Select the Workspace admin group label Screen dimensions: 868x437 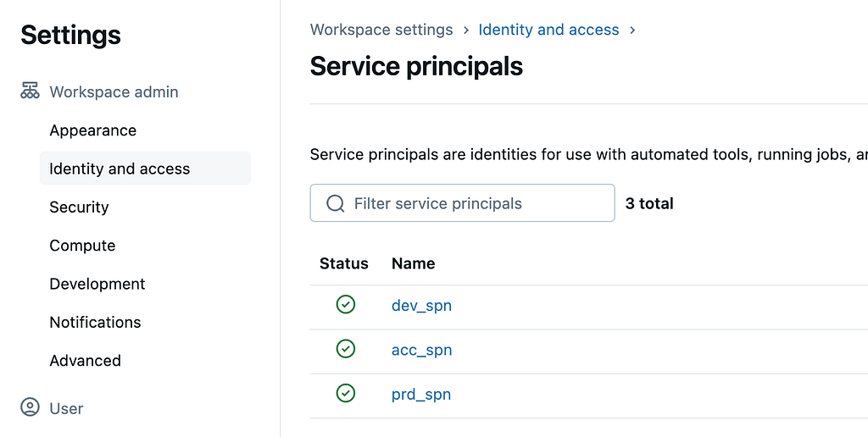pyautogui.click(x=114, y=91)
